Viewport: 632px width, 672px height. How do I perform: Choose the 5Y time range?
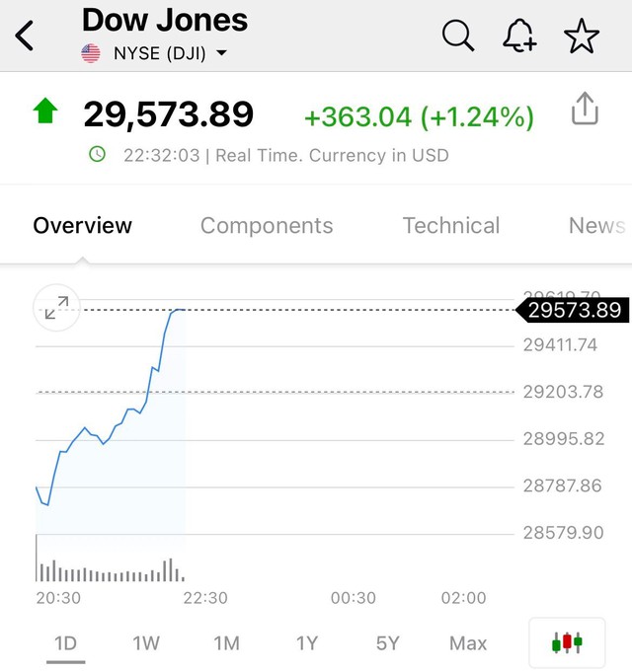[388, 643]
